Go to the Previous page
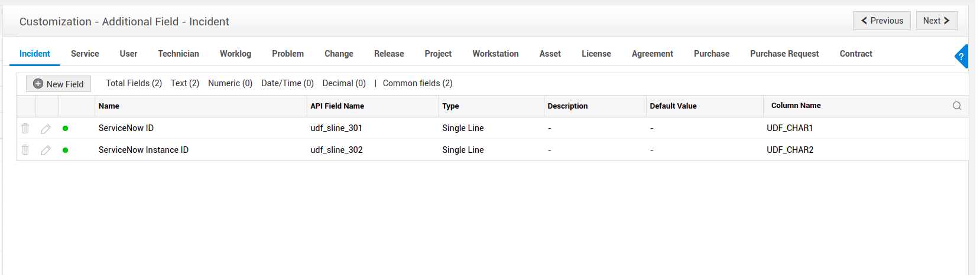This screenshot has height=275, width=980. (881, 21)
